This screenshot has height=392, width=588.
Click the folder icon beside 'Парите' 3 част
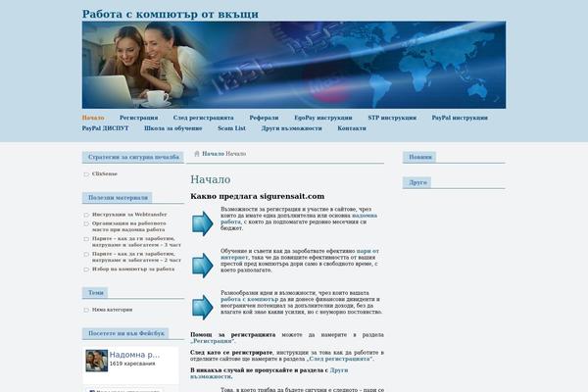point(86,239)
